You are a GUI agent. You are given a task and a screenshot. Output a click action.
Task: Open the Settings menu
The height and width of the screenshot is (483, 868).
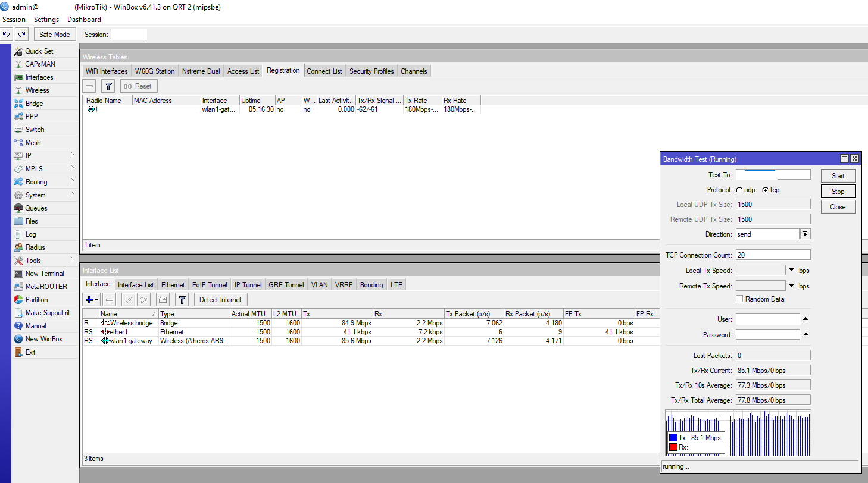pyautogui.click(x=46, y=20)
